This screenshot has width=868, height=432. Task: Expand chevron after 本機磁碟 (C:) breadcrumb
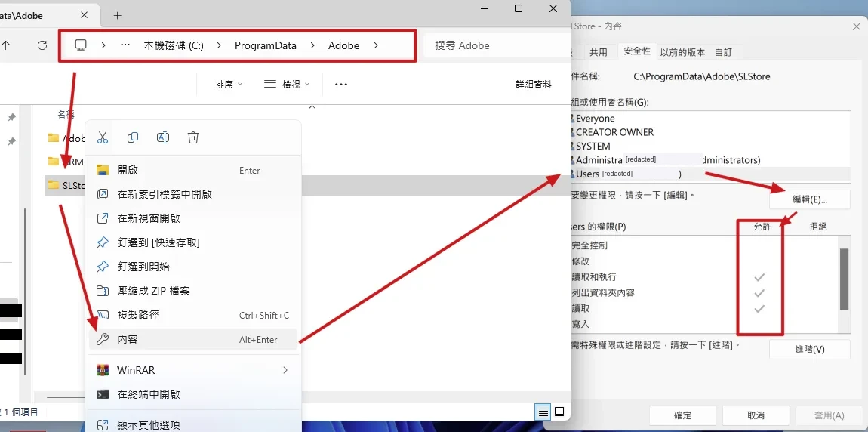pyautogui.click(x=219, y=45)
